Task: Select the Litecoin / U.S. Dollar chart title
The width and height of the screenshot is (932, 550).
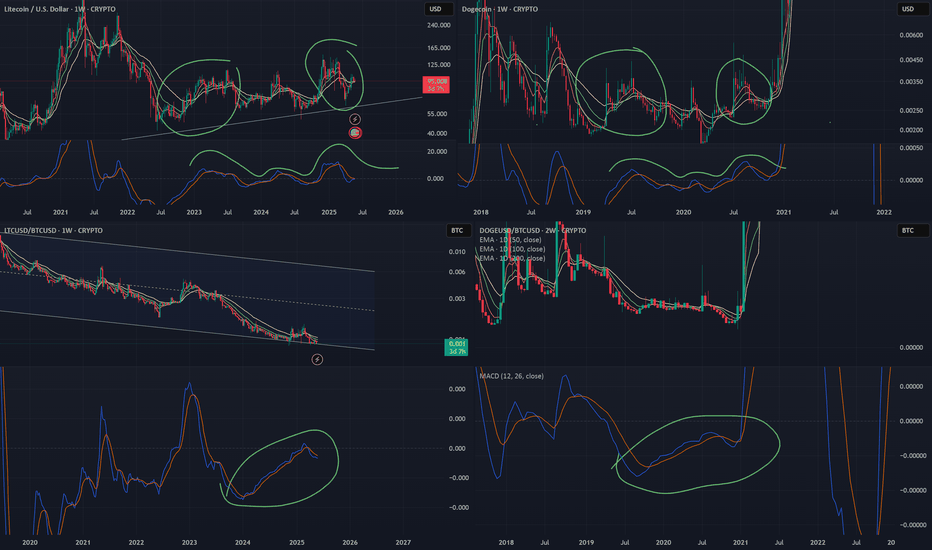Action: click(60, 10)
